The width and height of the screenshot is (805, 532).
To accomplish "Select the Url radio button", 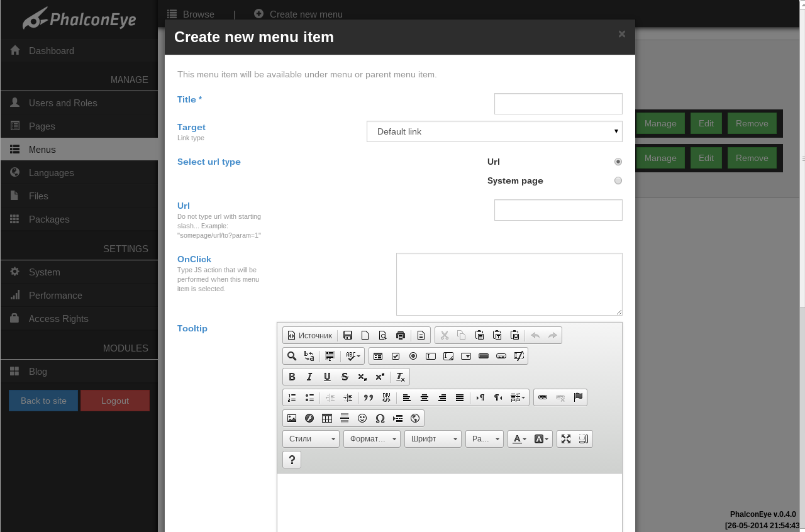I will pyautogui.click(x=618, y=162).
